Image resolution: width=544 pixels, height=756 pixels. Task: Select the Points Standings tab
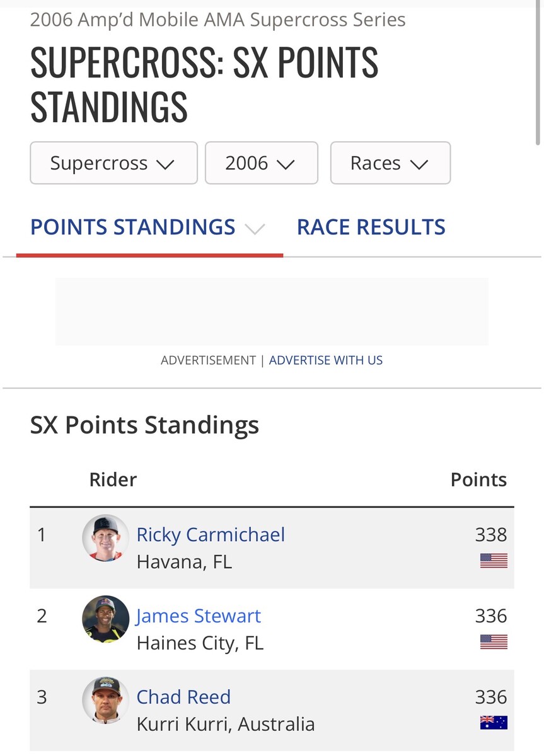(x=133, y=227)
